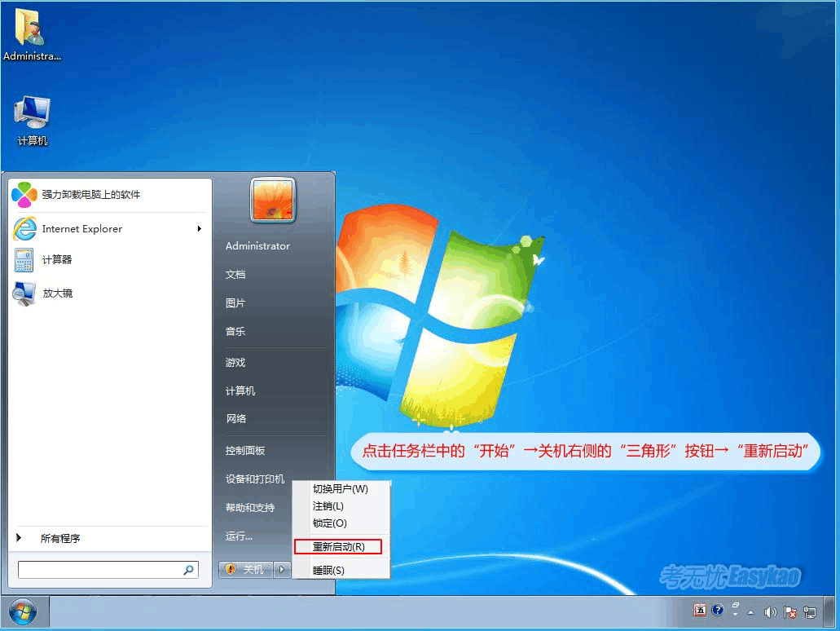840x631 pixels.
Task: Select the 计算机 desktop icon
Action: pos(32,121)
